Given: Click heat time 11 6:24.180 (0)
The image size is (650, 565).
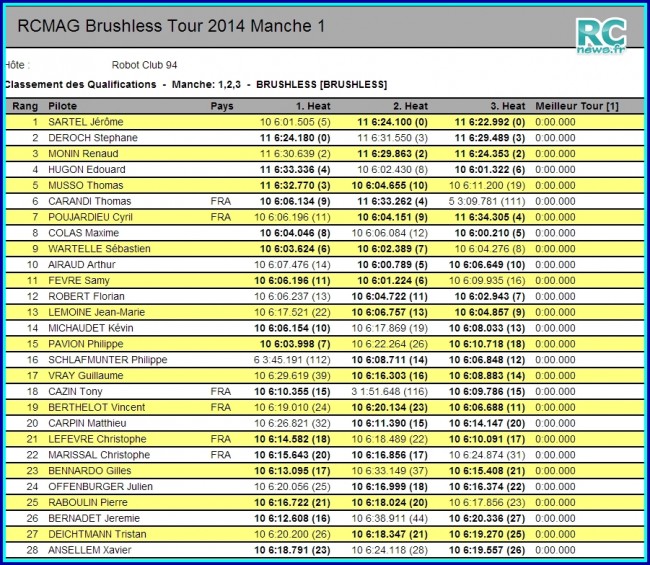Looking at the screenshot, I should [x=295, y=138].
